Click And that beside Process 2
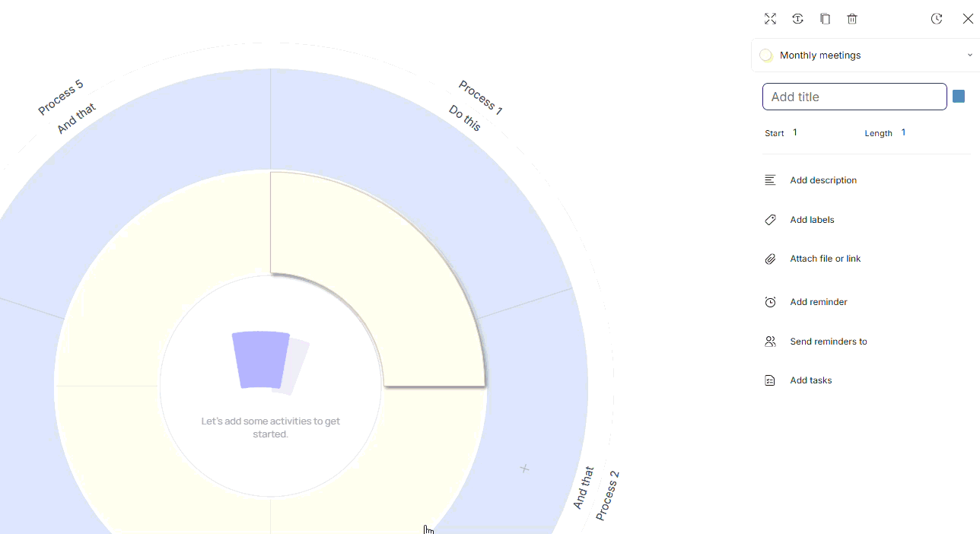The width and height of the screenshot is (980, 534). click(x=583, y=488)
